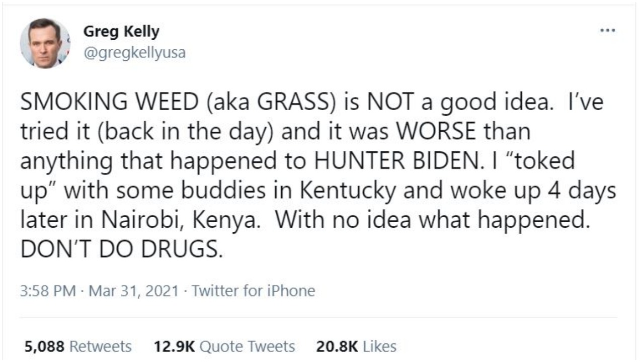This screenshot has width=644, height=362.
Task: Open the tweet options ellipsis menu
Action: (x=608, y=30)
